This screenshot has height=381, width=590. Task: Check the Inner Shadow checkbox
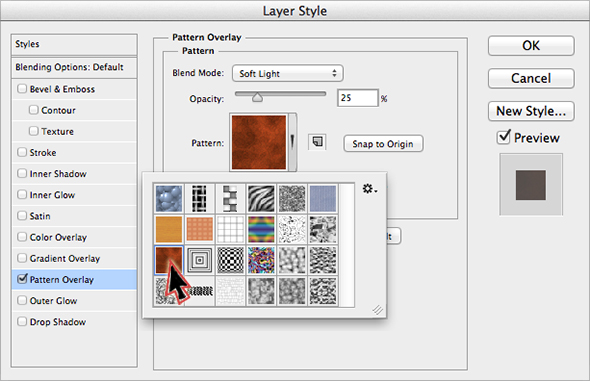tap(22, 173)
